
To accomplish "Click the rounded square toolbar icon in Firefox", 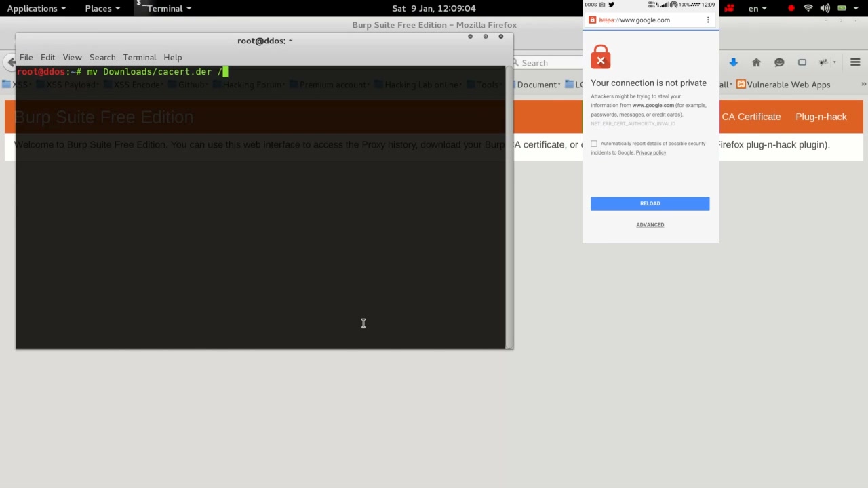I will pyautogui.click(x=802, y=62).
